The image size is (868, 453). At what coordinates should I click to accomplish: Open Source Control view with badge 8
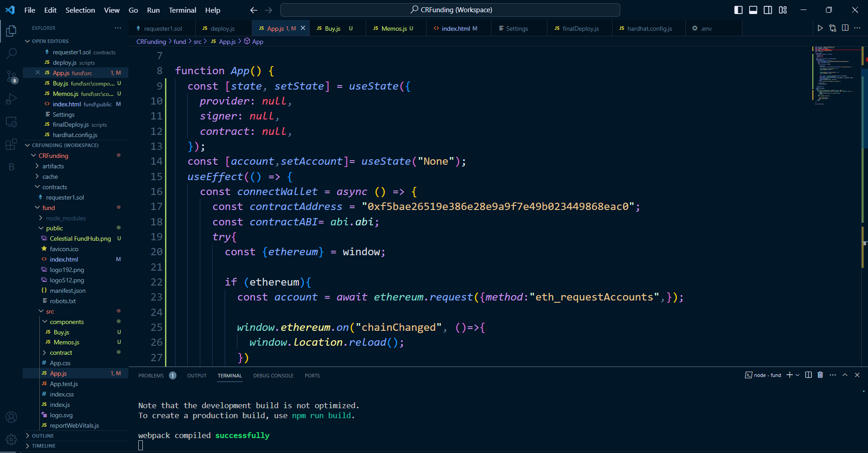[x=11, y=76]
